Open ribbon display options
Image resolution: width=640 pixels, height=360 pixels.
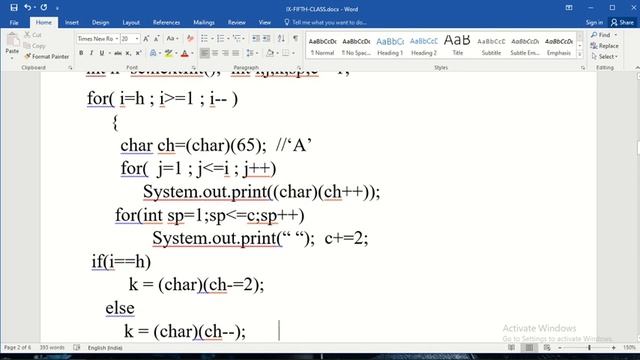tap(569, 8)
